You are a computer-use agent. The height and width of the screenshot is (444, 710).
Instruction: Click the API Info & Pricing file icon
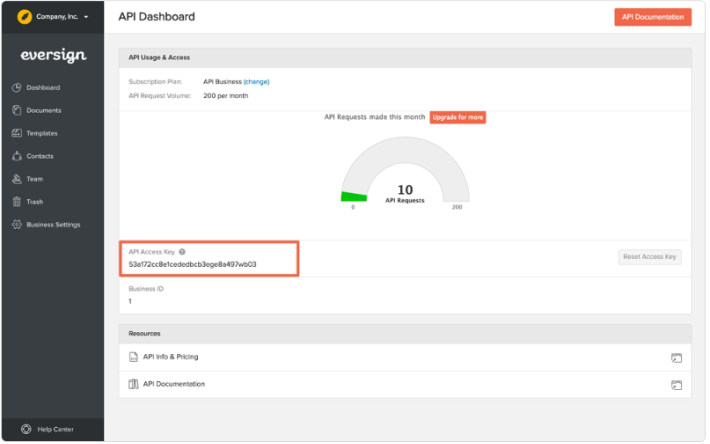(133, 357)
